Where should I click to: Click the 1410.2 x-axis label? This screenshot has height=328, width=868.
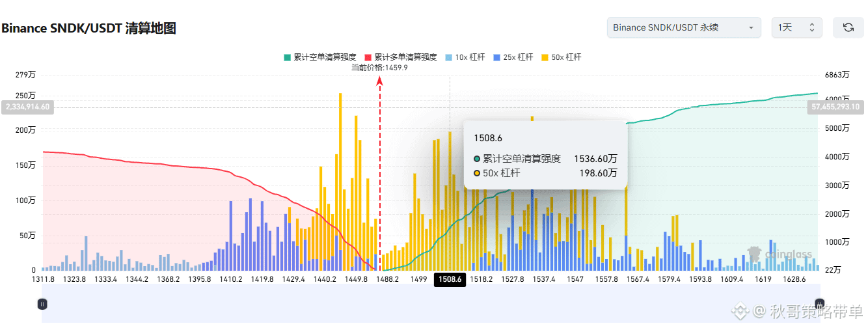(x=231, y=279)
